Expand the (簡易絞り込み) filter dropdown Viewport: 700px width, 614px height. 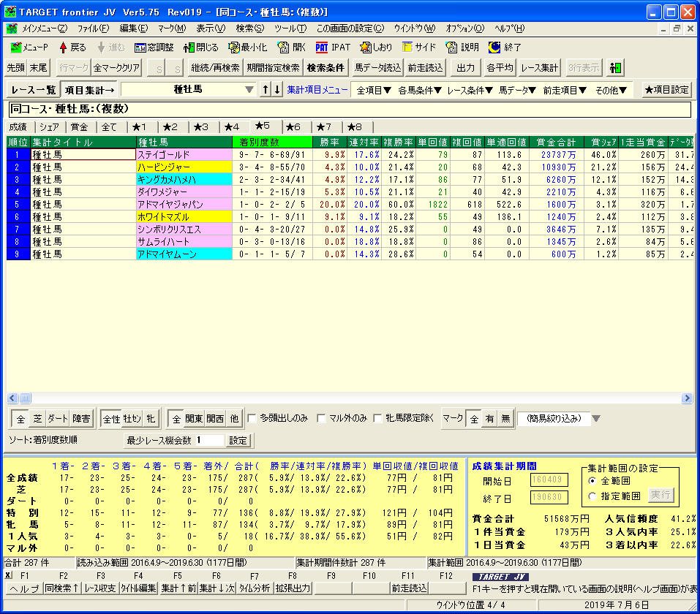596,419
